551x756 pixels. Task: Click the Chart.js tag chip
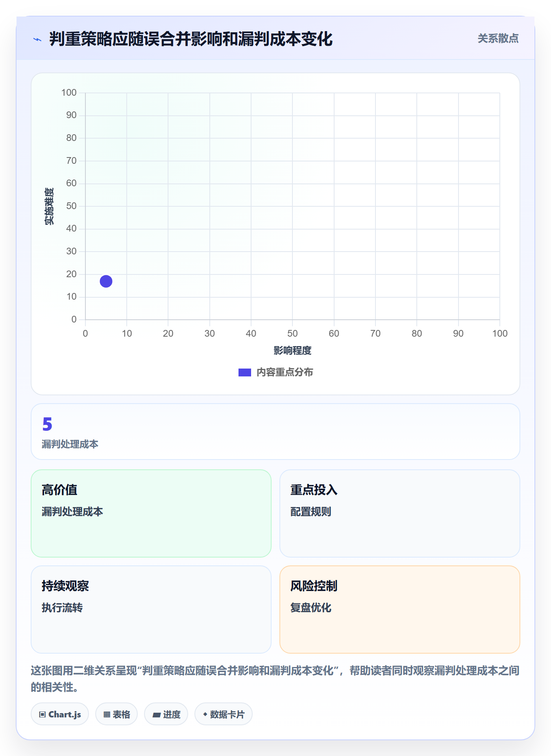pos(60,714)
